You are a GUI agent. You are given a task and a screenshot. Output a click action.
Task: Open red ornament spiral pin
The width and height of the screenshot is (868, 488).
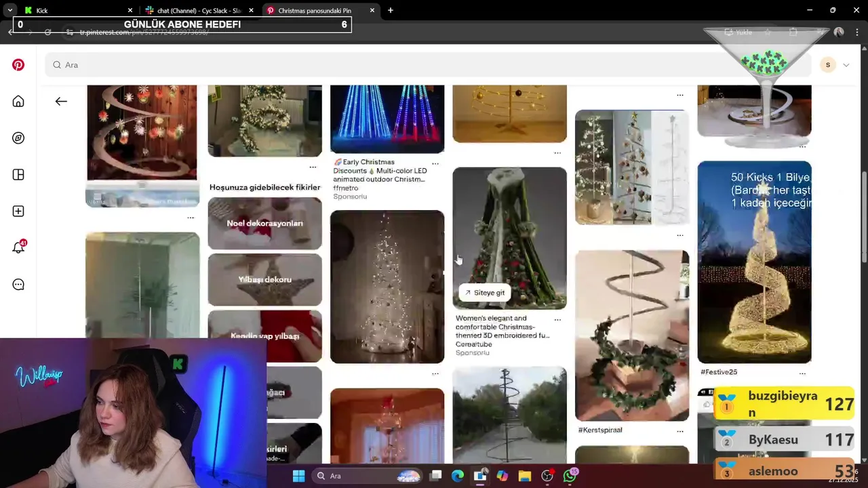pos(142,146)
